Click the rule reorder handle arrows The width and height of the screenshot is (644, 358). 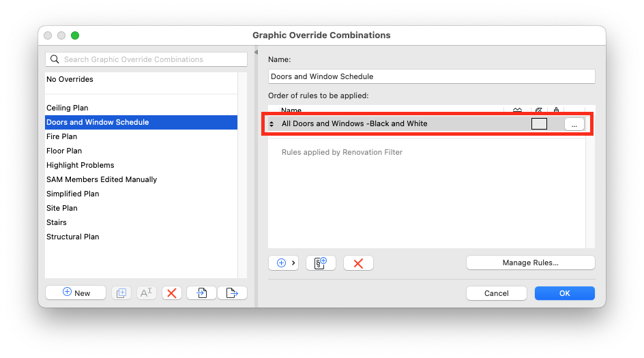pos(272,124)
